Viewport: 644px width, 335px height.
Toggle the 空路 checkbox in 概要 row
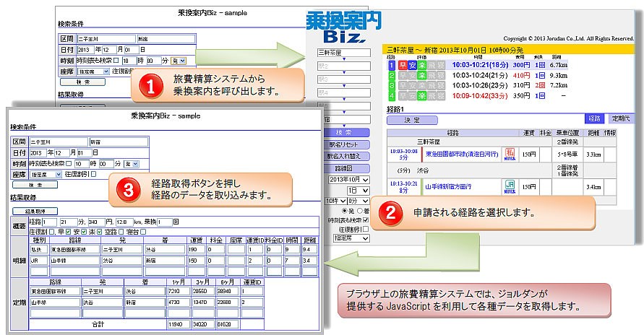pos(121,232)
